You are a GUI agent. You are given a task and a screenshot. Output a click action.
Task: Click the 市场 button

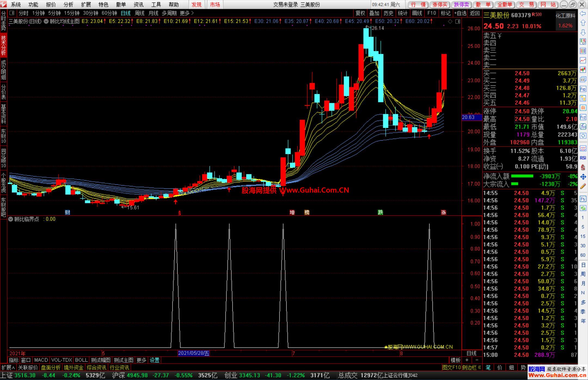[215, 4]
